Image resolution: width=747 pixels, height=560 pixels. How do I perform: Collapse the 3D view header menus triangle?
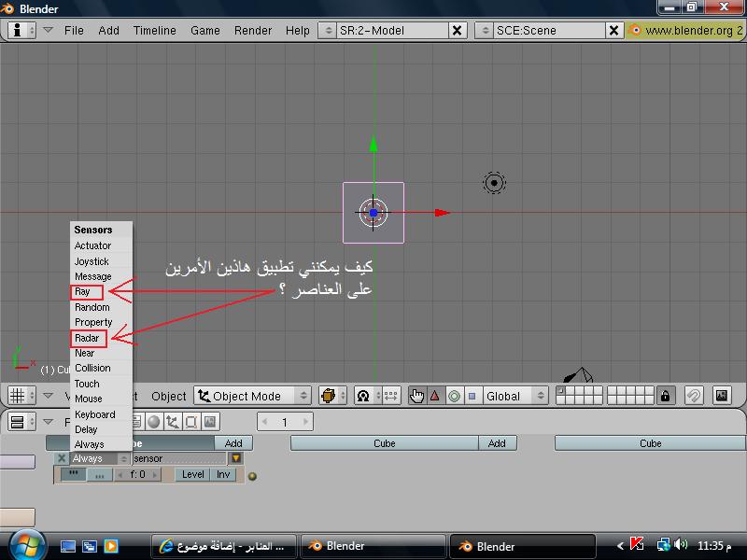click(48, 396)
